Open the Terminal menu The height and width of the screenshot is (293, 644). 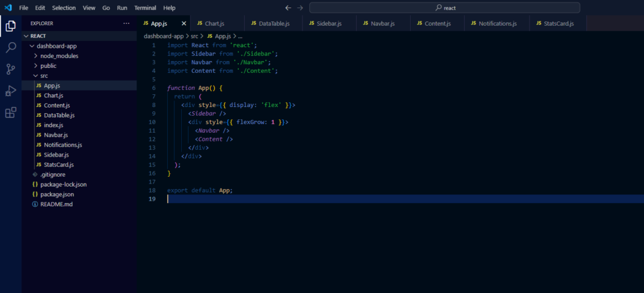[145, 8]
